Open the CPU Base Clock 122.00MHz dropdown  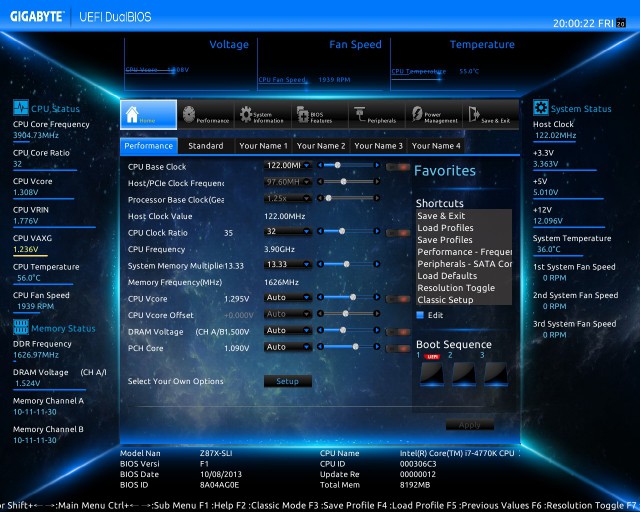pyautogui.click(x=288, y=165)
